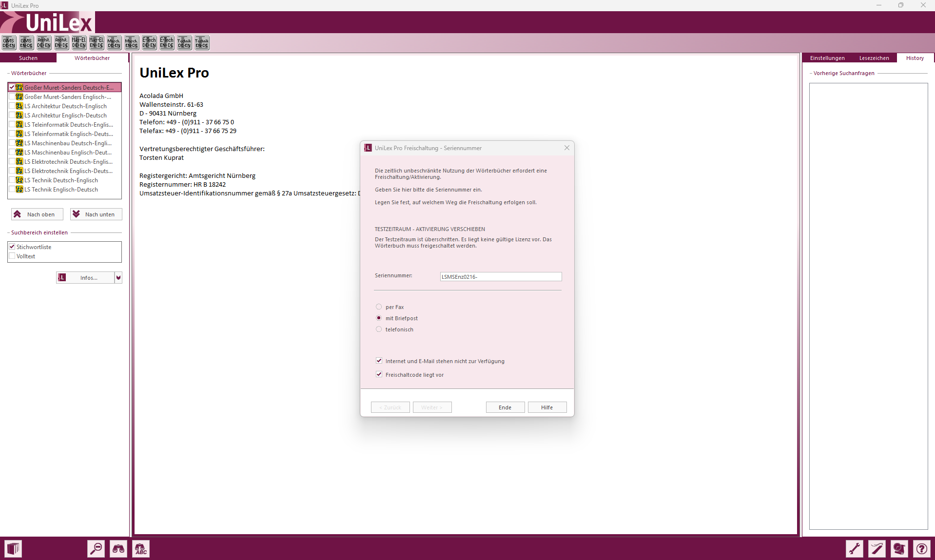Pick the Technik DE-EN toolbar icon
Viewport: 935px width, 560px height.
pyautogui.click(x=184, y=43)
